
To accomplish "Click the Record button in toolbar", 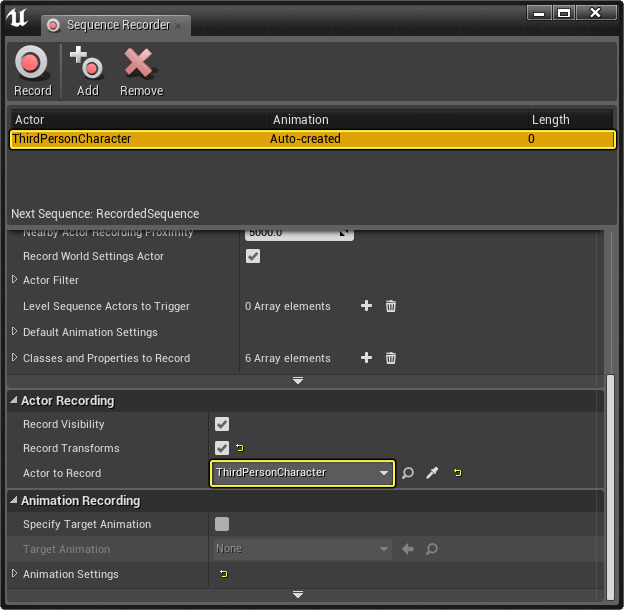I will point(32,72).
